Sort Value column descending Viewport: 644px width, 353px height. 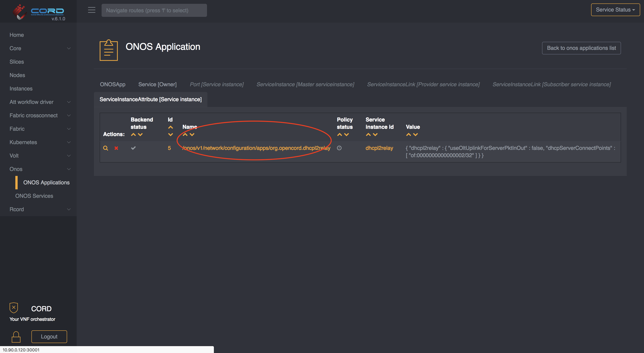tap(416, 135)
